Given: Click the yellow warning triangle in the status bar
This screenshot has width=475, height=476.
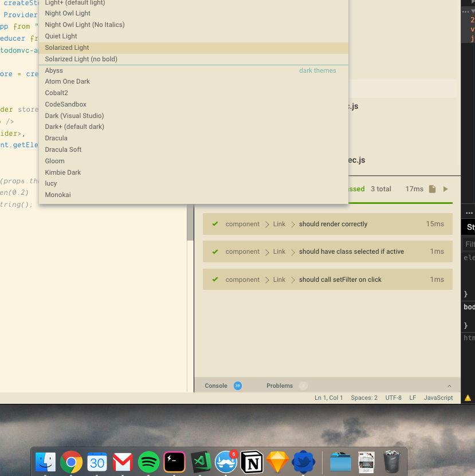Looking at the screenshot, I should (x=468, y=398).
